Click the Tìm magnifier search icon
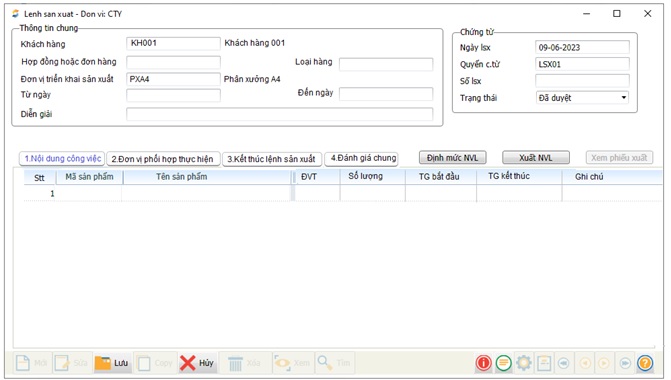 coord(334,363)
